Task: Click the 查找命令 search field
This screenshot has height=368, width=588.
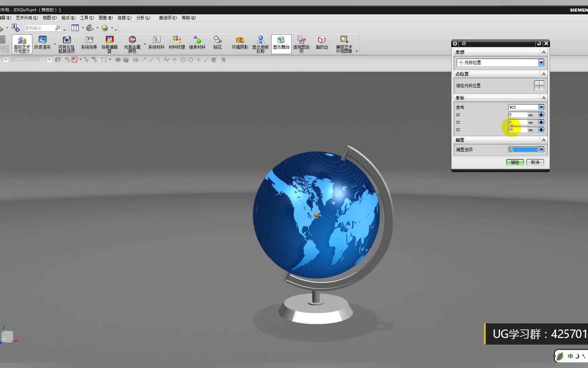Action: (x=40, y=28)
